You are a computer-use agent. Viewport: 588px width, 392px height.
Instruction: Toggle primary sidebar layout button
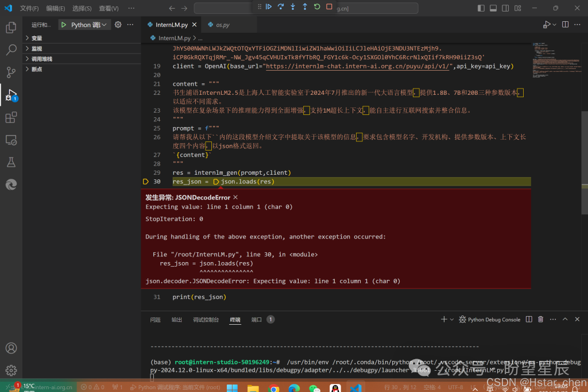[x=481, y=8]
